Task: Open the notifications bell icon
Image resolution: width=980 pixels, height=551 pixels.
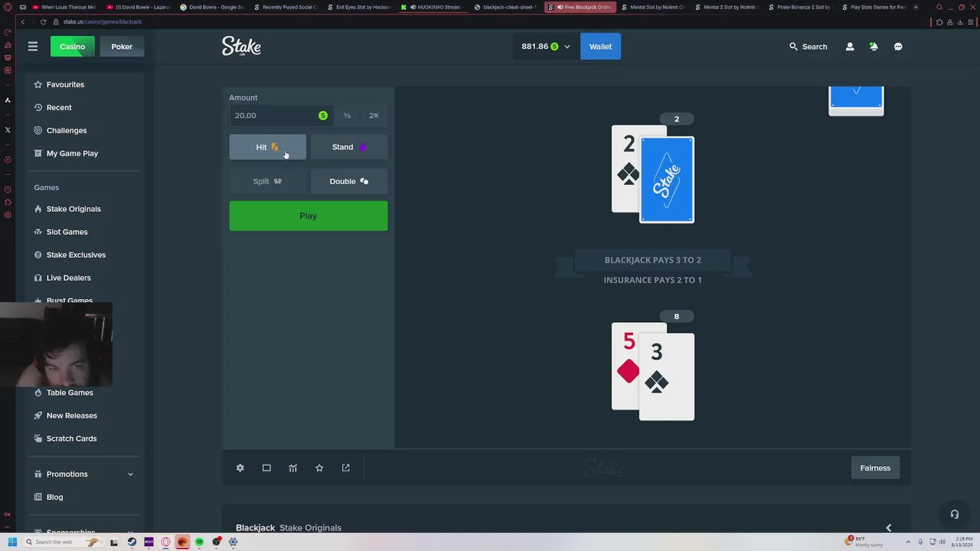Action: pos(874,47)
